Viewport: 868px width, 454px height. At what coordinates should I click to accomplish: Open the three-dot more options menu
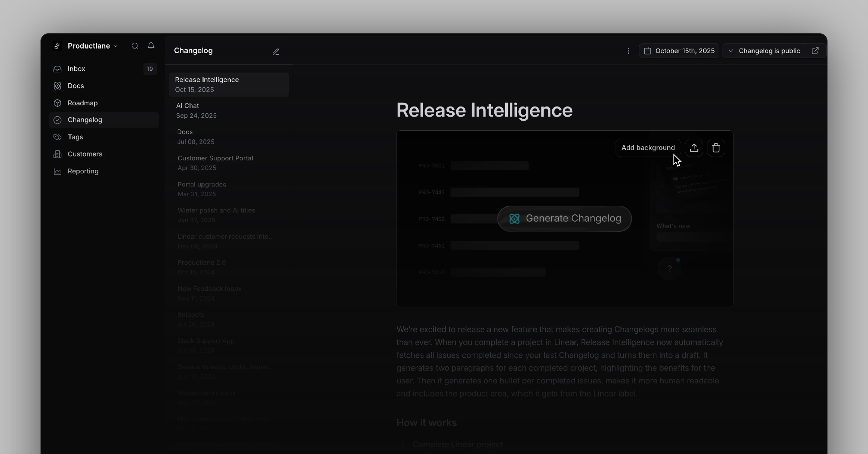(628, 51)
